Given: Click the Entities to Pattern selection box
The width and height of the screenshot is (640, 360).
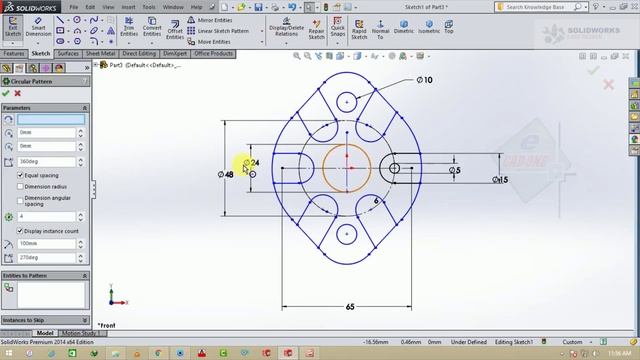Looking at the screenshot, I should pos(51,295).
